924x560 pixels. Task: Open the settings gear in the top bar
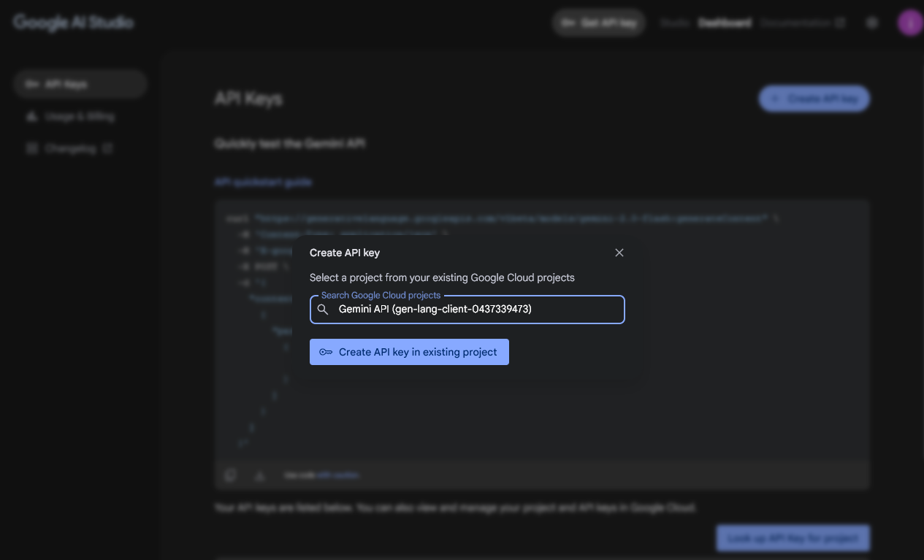click(x=871, y=23)
